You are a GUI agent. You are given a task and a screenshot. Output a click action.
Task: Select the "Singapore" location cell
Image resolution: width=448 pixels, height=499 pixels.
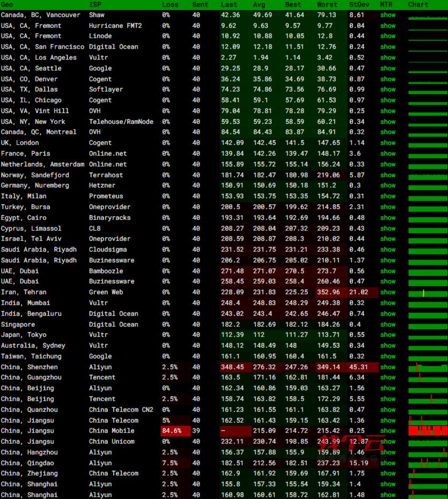[x=18, y=325]
